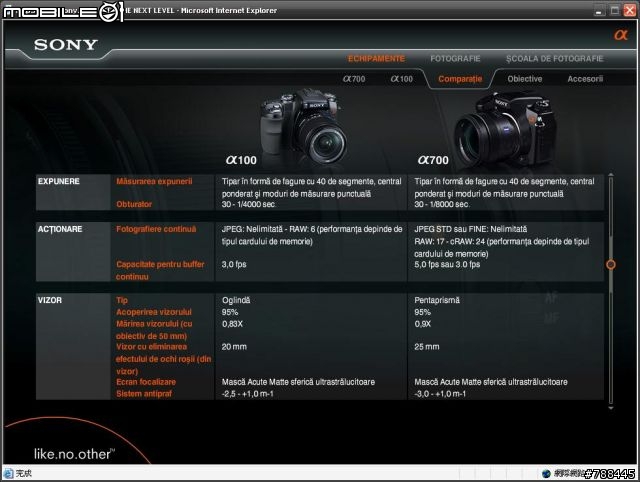The height and width of the screenshot is (482, 640).
Task: Click 'Acoperirea vizorului' label
Action: [153, 312]
